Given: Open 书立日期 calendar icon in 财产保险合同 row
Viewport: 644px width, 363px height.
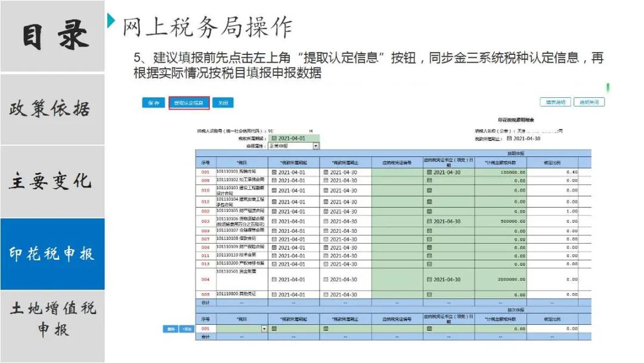Looking at the screenshot, I should pyautogui.click(x=429, y=248).
